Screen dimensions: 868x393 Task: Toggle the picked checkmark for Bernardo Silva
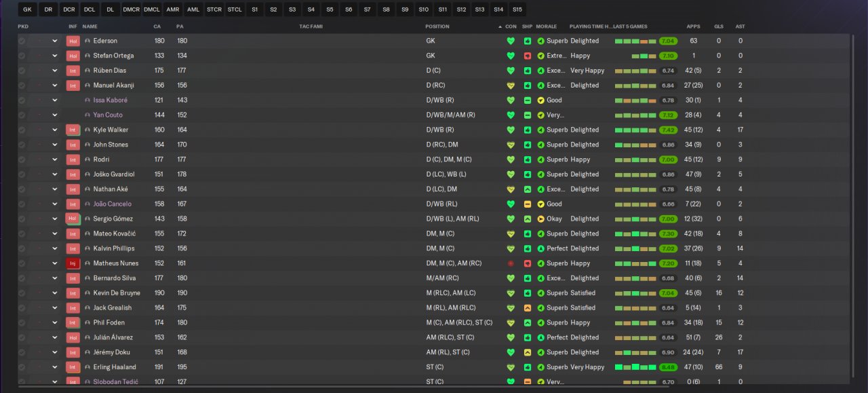[22, 278]
